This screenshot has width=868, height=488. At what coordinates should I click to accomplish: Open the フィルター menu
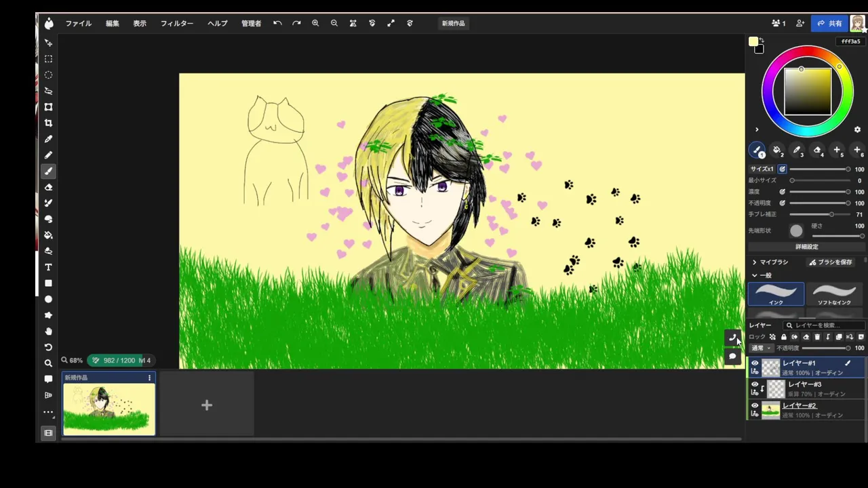(177, 23)
